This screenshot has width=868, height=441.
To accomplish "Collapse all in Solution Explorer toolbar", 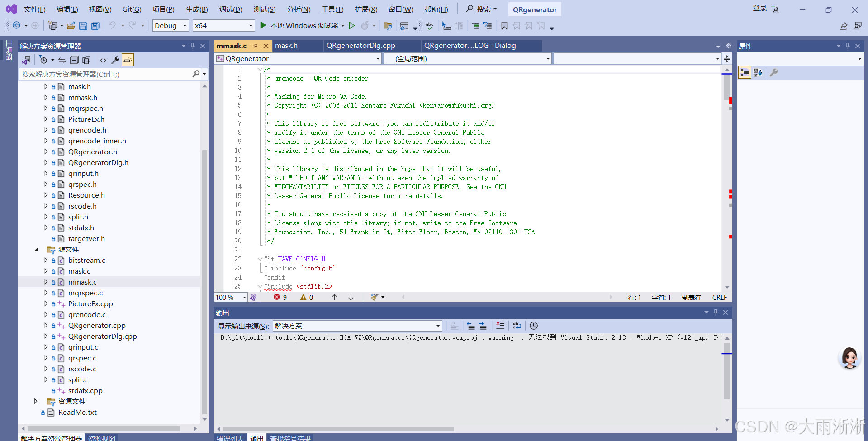I will (74, 60).
